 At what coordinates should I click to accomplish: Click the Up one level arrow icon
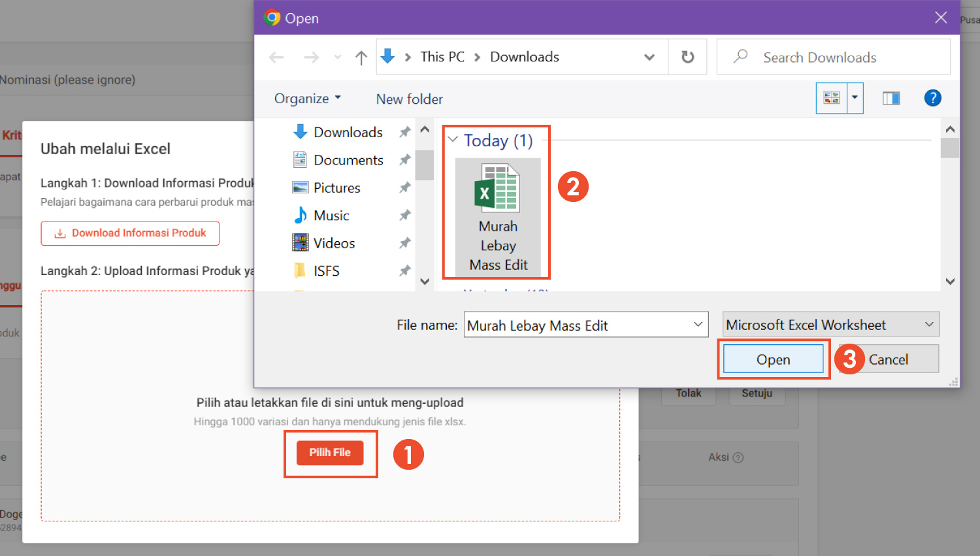tap(361, 57)
